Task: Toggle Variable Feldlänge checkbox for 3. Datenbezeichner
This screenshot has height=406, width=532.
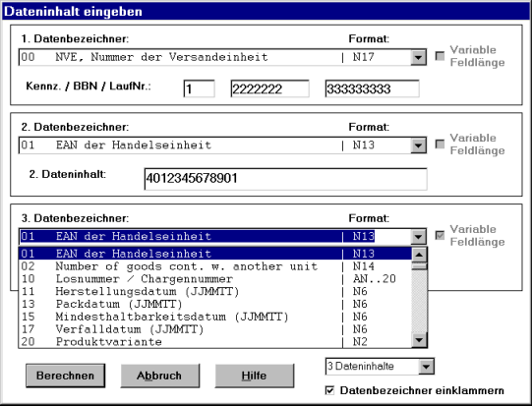Action: coord(440,235)
